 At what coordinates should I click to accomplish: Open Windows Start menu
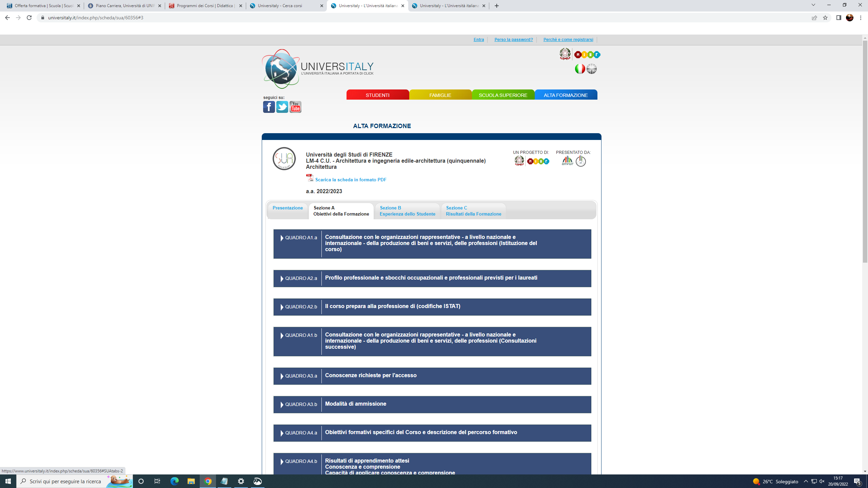coord(8,481)
